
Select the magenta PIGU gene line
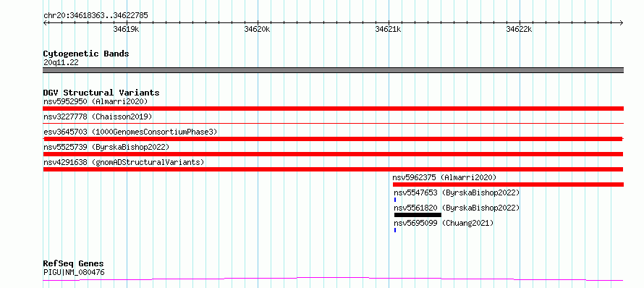click(333, 279)
